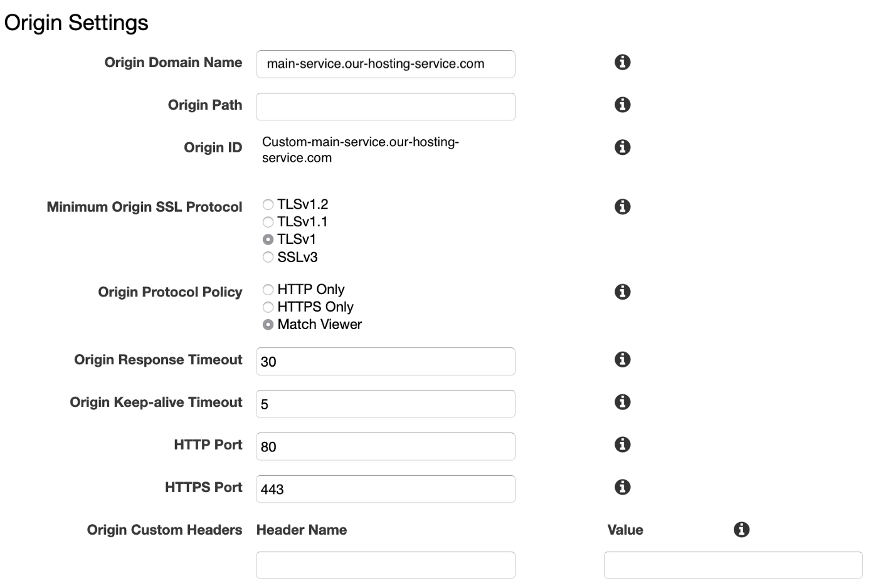Image resolution: width=878 pixels, height=588 pixels.
Task: Show help for Origin Response Timeout
Action: [x=622, y=359]
